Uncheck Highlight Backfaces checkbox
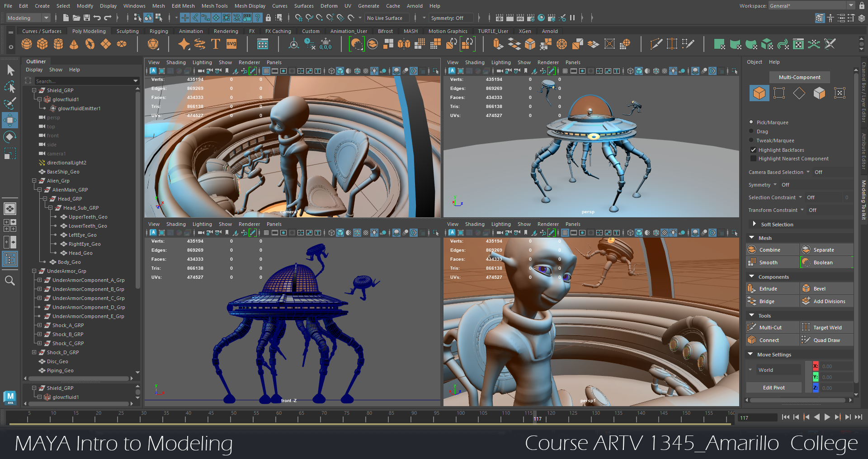Image resolution: width=868 pixels, height=459 pixels. (753, 150)
